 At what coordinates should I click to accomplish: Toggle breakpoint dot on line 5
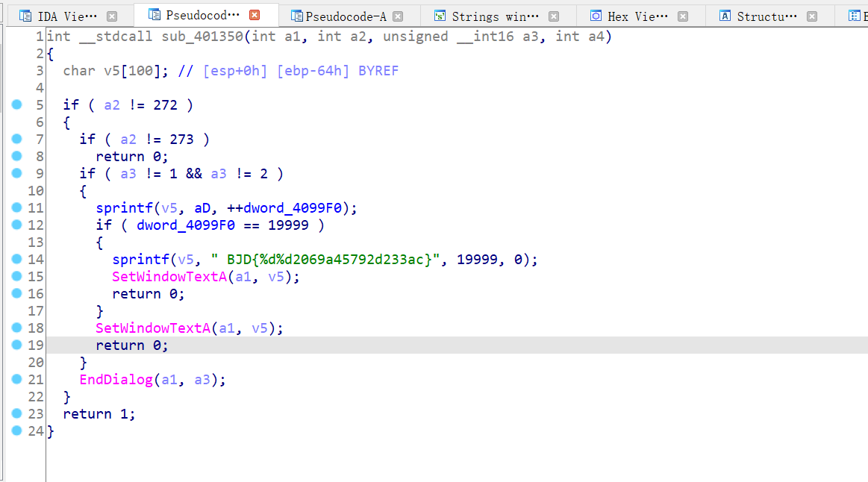17,104
